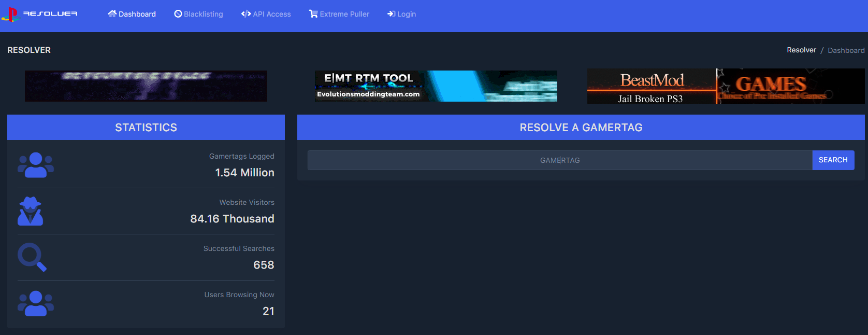Click the Statistics panel header
868x335 pixels.
146,128
